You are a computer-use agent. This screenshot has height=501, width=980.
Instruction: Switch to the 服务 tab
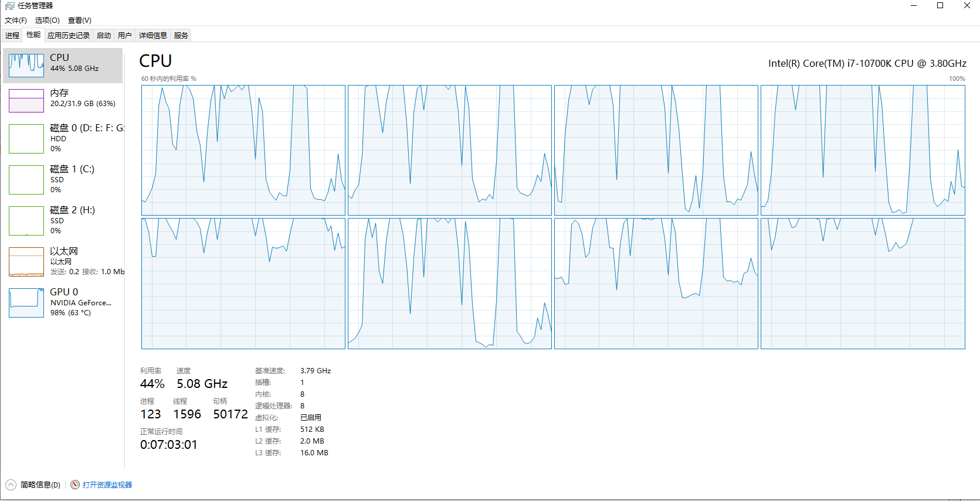(x=181, y=36)
